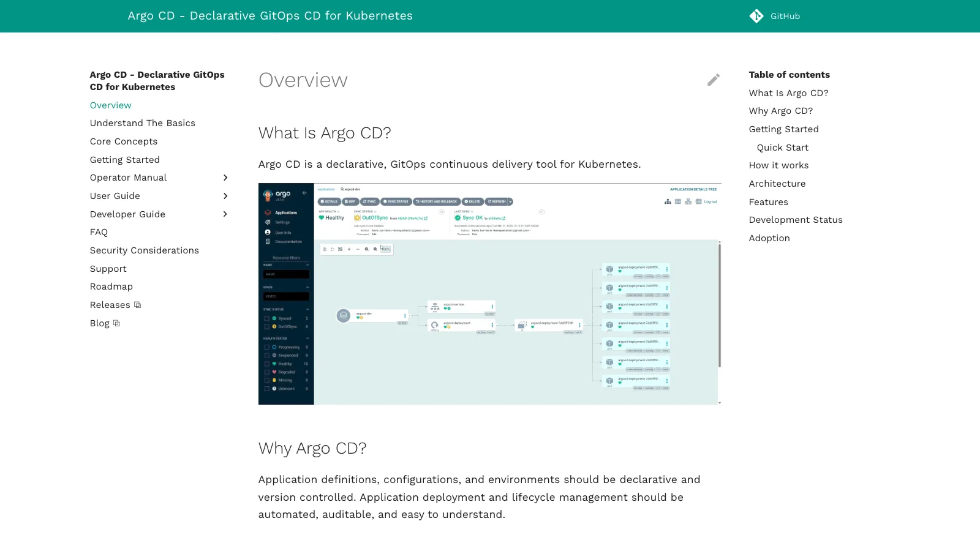Visit the Support page
980x551 pixels.
click(108, 269)
